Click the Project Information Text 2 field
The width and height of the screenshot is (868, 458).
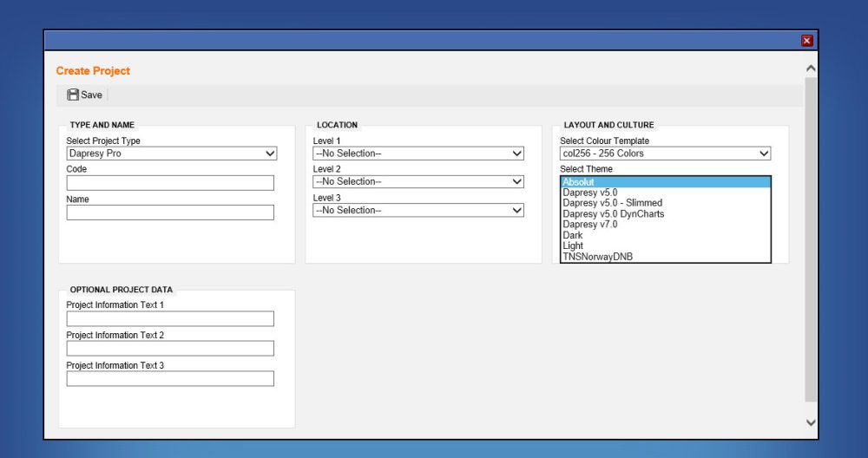pos(170,349)
